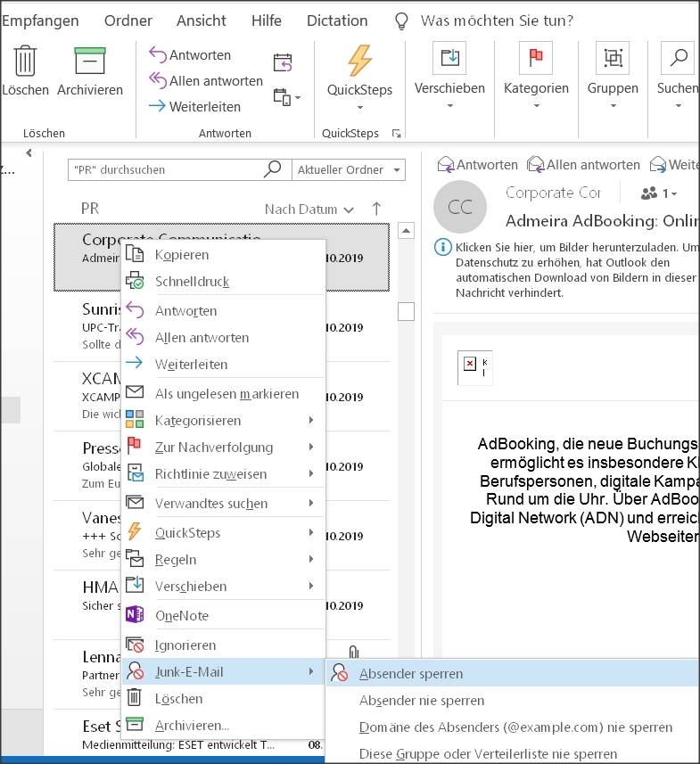Viewport: 700px width, 764px height.
Task: Expand QuickSteps submenu in context menu
Action: [223, 532]
